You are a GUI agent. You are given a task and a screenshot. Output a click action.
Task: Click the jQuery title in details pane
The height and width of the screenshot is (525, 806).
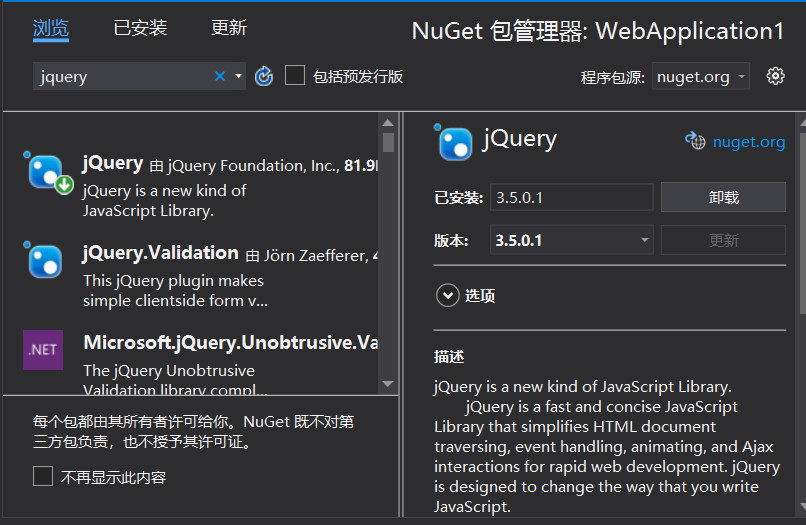tap(520, 139)
